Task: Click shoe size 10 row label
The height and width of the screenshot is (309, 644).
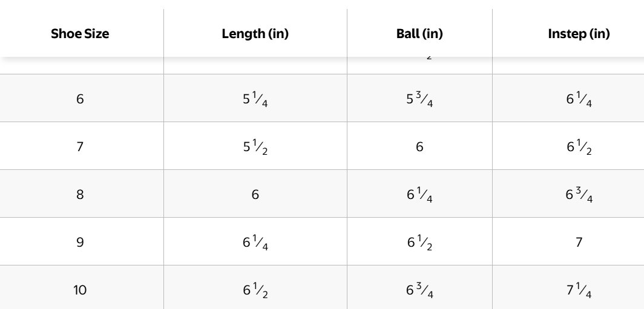Action: [x=80, y=290]
